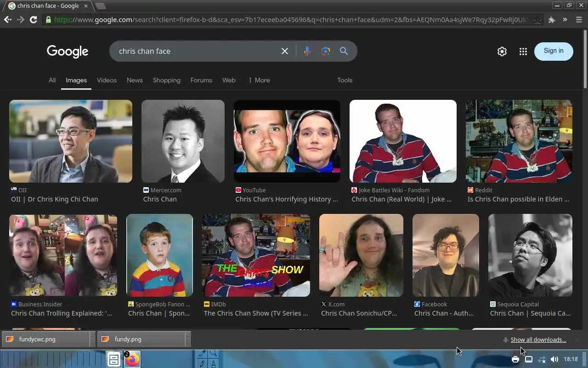This screenshot has width=588, height=368.
Task: Open the fundy.png downloaded file
Action: click(141, 339)
